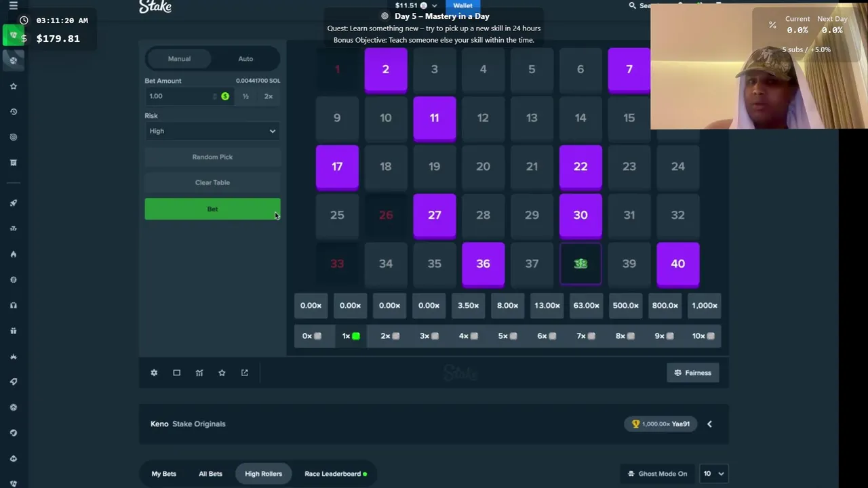
Task: Select Keno number 19
Action: coord(435,167)
